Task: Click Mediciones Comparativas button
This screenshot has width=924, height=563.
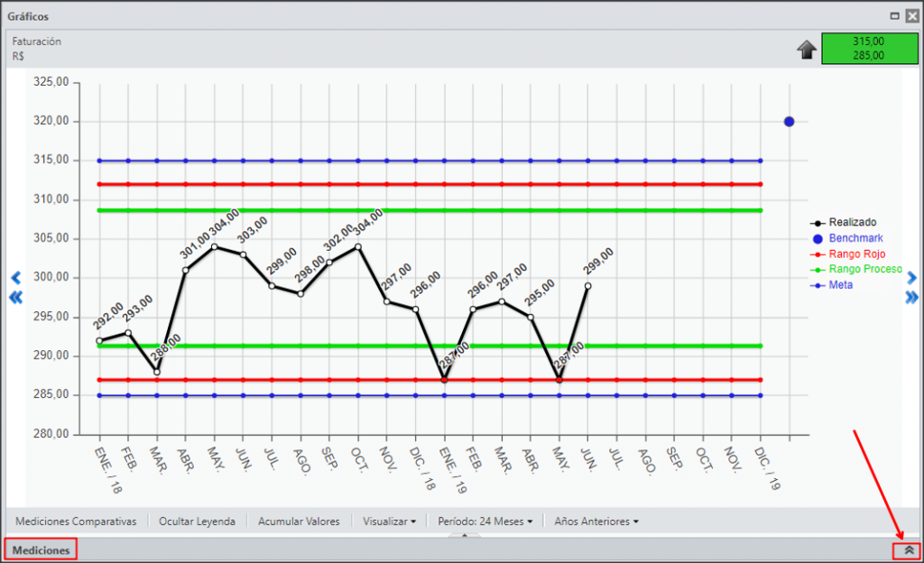Action: tap(76, 521)
